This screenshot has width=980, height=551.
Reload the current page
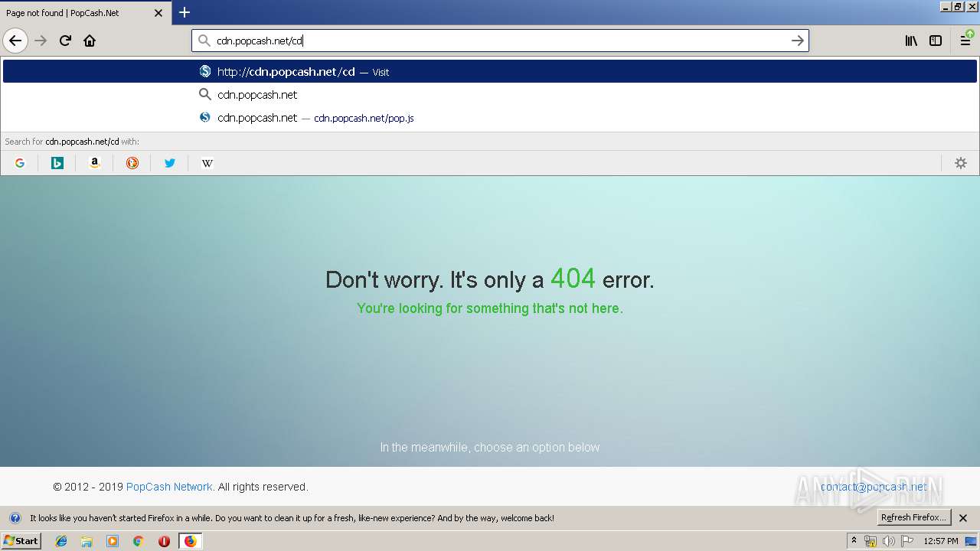point(65,41)
